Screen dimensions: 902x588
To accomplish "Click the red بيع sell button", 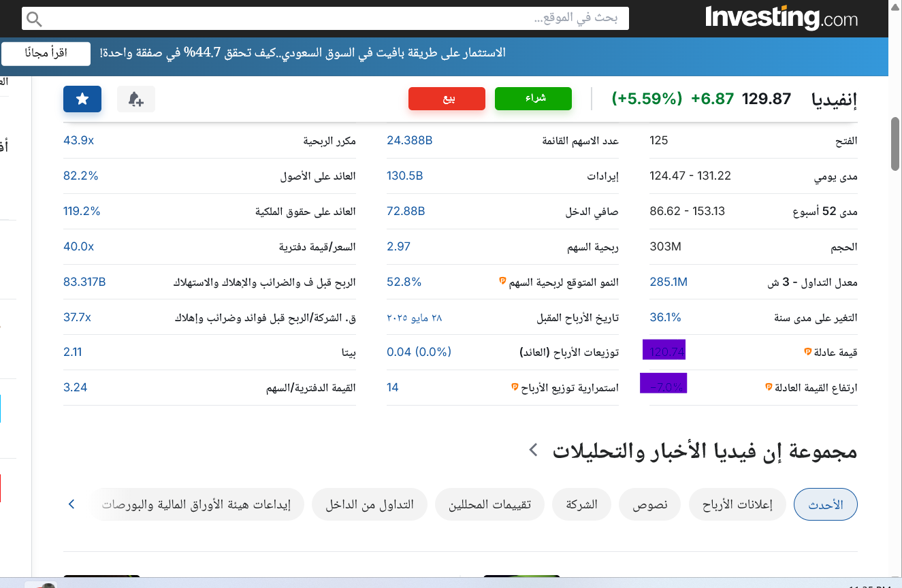I will click(447, 99).
